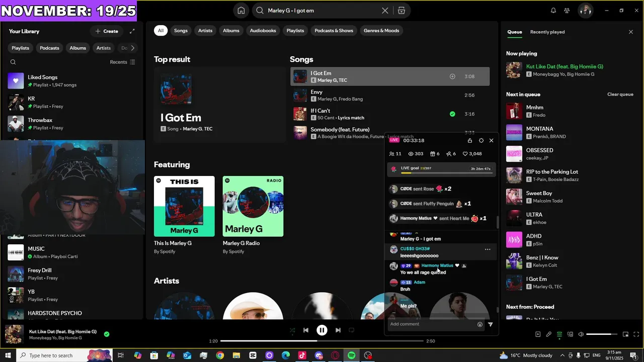Click search magnifier in Your Library

point(13,62)
